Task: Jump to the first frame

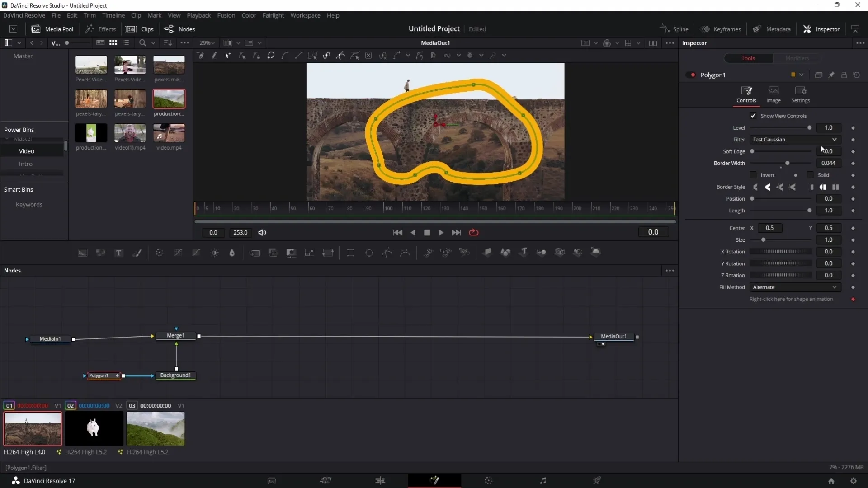Action: click(398, 233)
